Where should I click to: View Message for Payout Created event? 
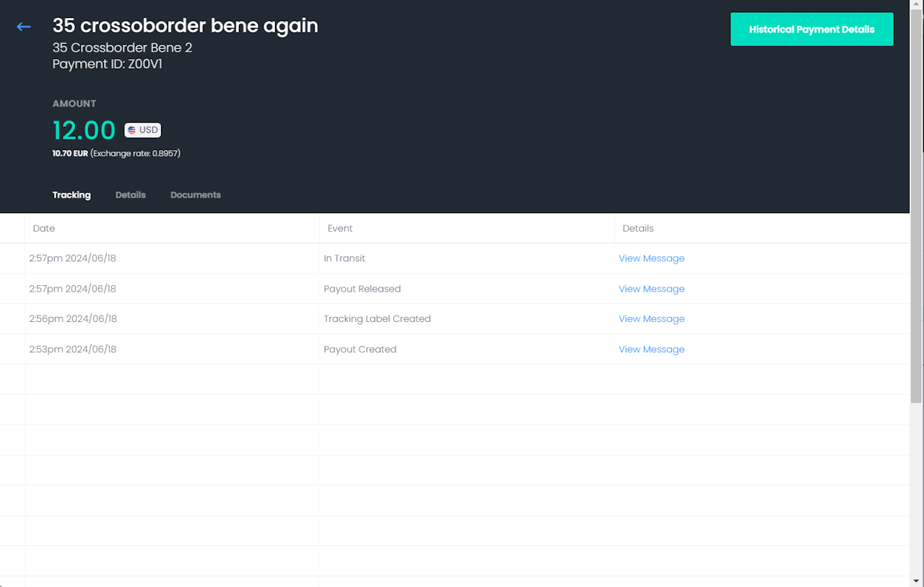point(651,349)
